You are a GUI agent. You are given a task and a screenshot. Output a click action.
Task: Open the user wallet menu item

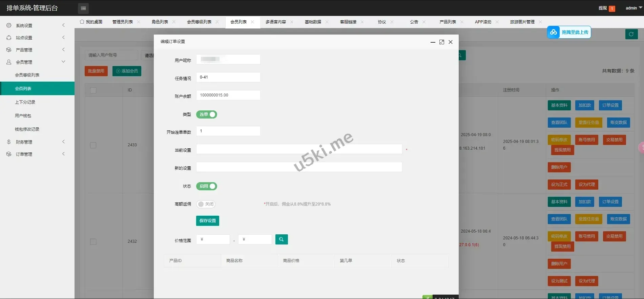point(23,116)
